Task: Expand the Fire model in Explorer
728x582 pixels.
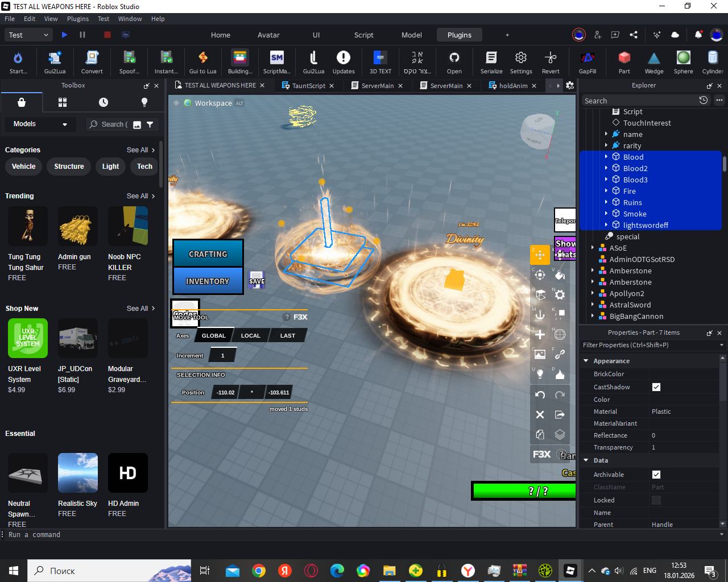Action: click(x=606, y=191)
